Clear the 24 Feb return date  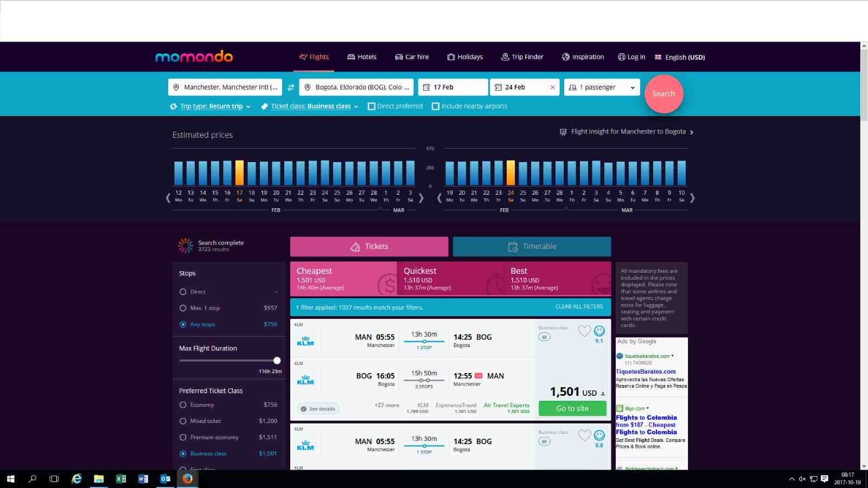(552, 87)
